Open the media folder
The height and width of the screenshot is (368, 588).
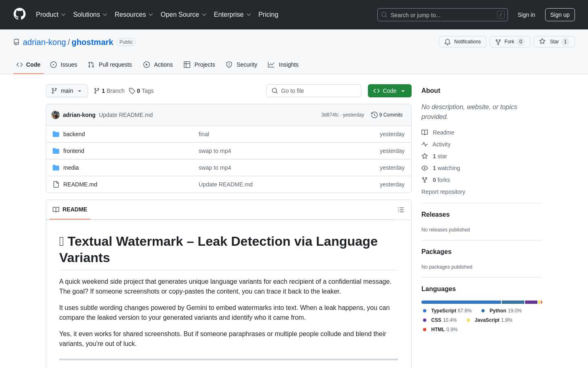coord(71,168)
